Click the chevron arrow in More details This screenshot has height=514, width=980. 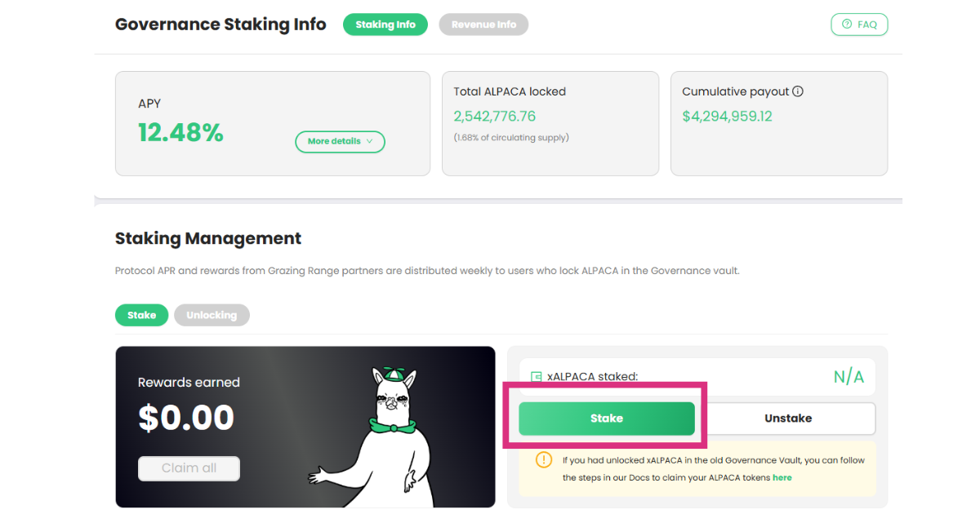[x=369, y=142]
